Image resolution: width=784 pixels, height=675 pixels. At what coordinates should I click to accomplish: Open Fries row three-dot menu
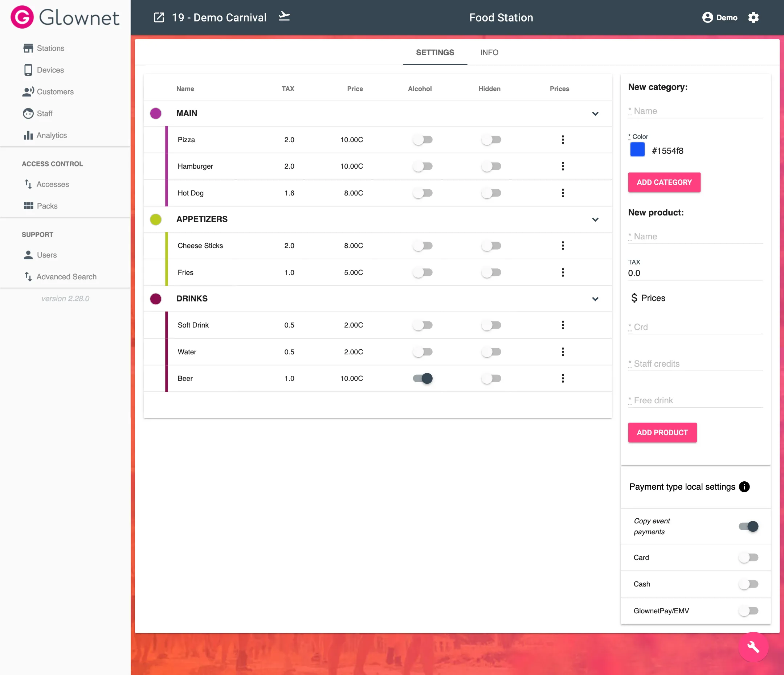click(x=563, y=272)
